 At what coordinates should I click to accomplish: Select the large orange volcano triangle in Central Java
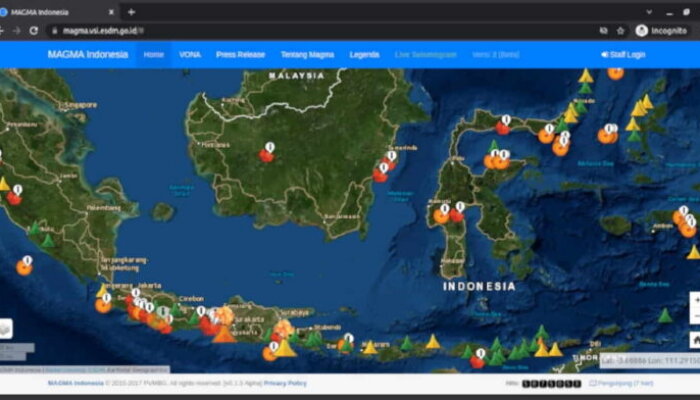point(224,334)
